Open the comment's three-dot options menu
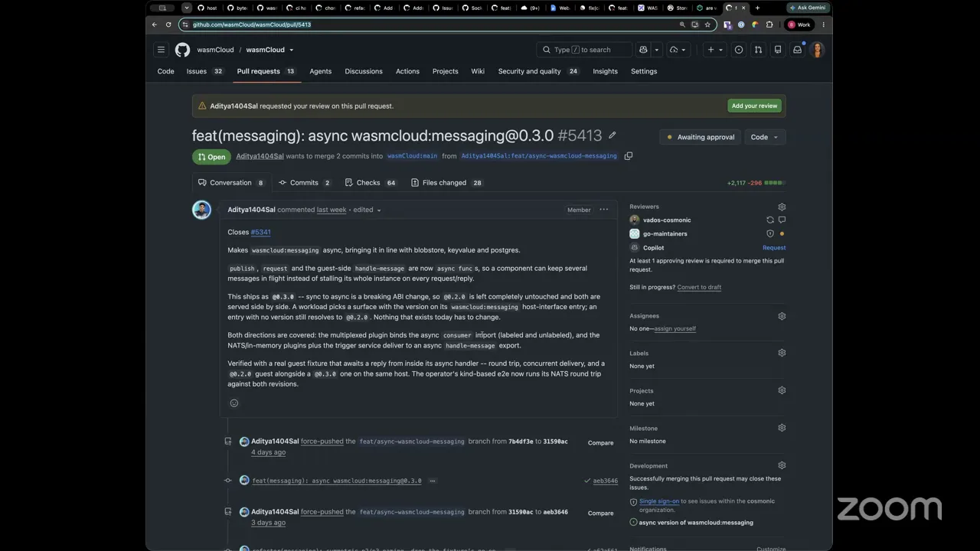The image size is (980, 551). (604, 210)
